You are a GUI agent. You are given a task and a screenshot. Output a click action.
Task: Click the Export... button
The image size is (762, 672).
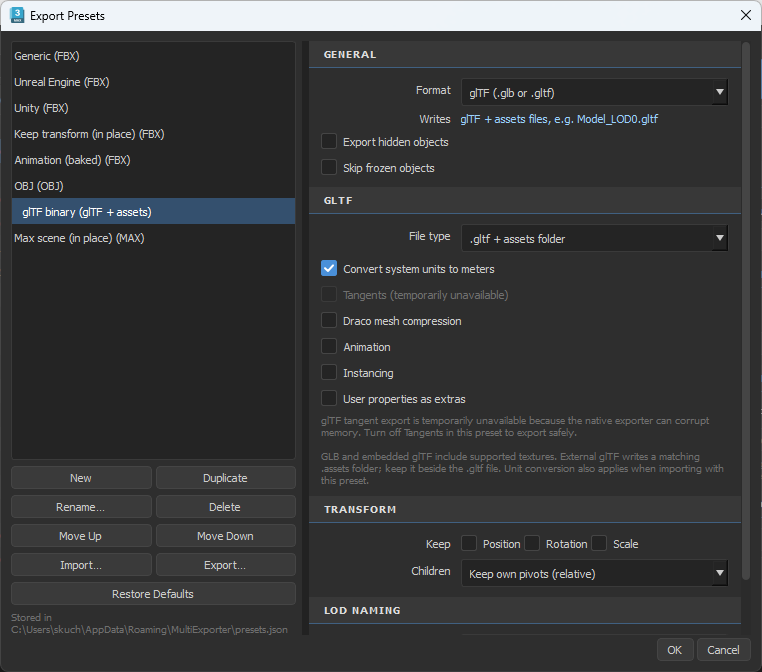pyautogui.click(x=225, y=565)
